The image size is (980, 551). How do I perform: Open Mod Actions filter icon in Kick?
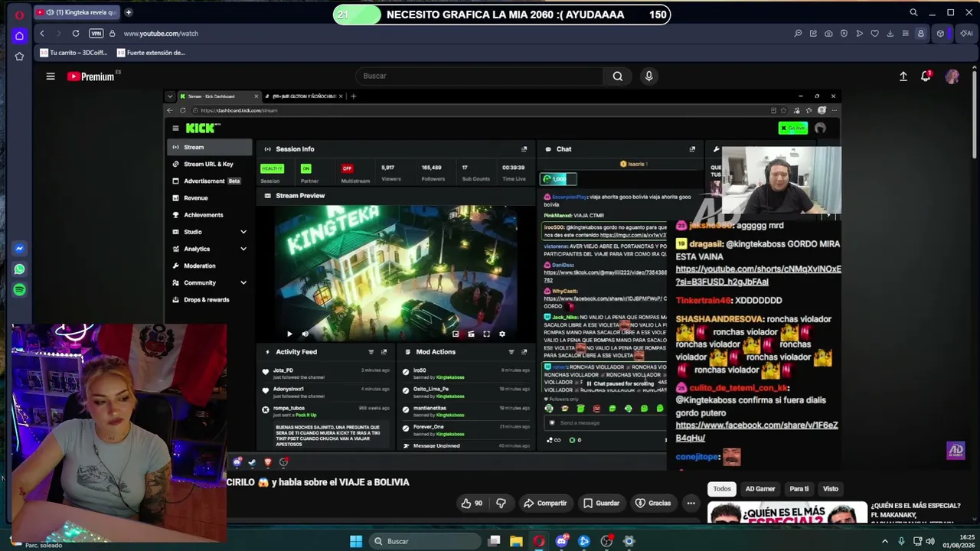511,352
